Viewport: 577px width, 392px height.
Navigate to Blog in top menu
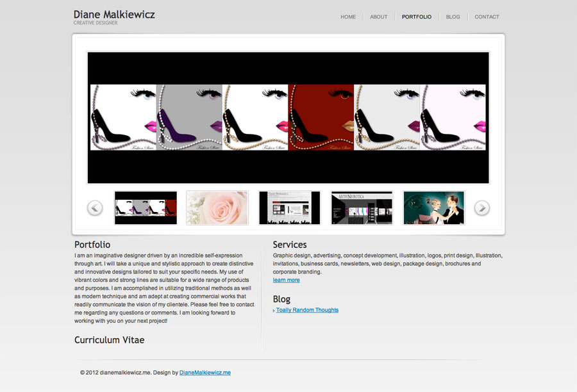pyautogui.click(x=453, y=17)
